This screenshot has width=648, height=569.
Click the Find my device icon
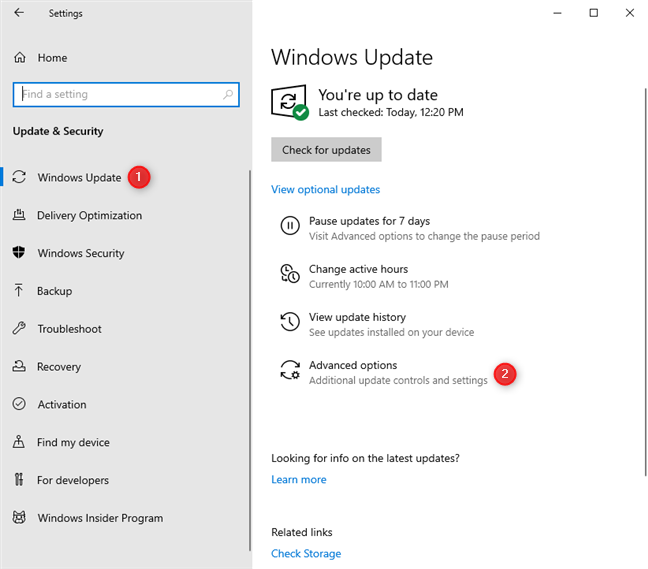(x=19, y=442)
